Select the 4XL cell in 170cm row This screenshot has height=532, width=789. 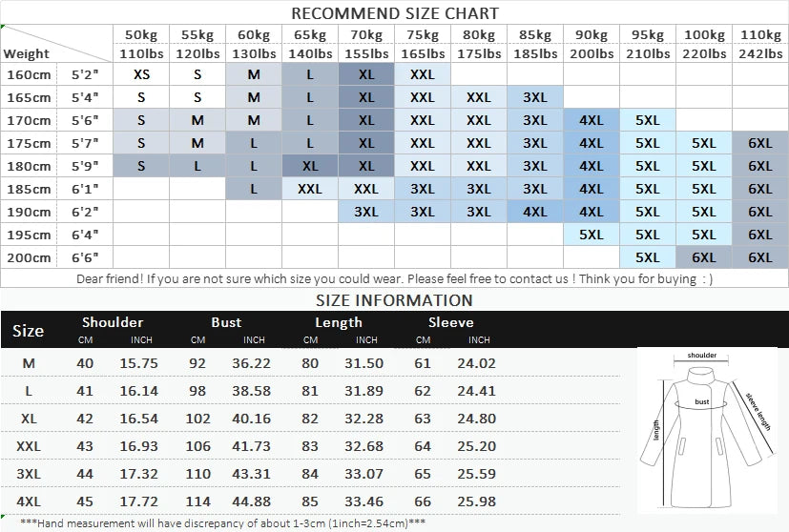pyautogui.click(x=592, y=120)
